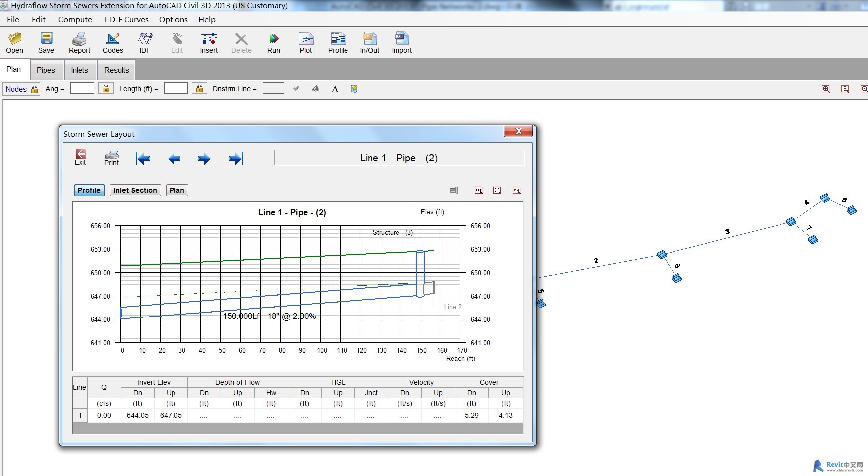The width and height of the screenshot is (868, 476).
Task: Print the storm sewer profile
Action: click(112, 158)
